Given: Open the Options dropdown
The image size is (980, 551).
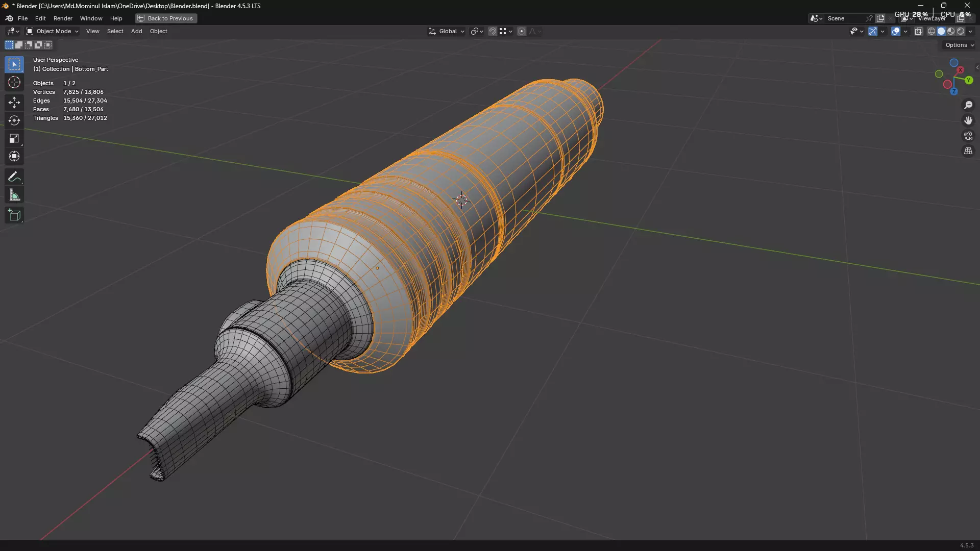Looking at the screenshot, I should coord(959,45).
